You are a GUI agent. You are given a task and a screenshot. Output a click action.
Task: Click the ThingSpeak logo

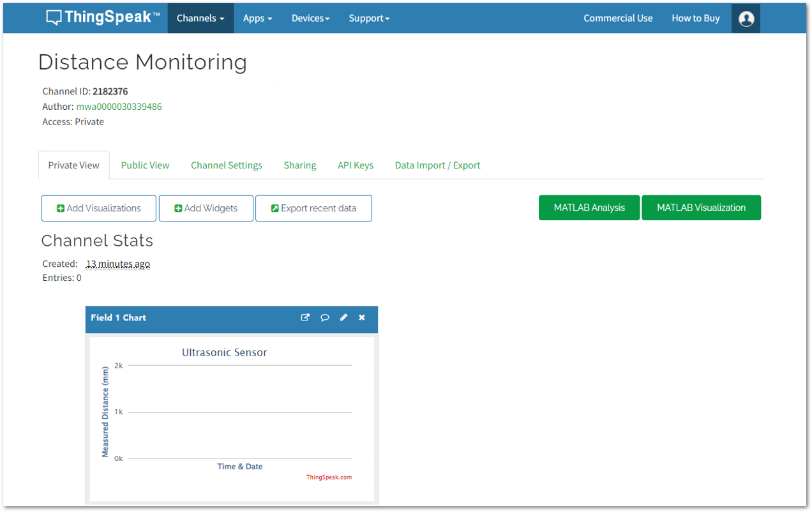(103, 18)
